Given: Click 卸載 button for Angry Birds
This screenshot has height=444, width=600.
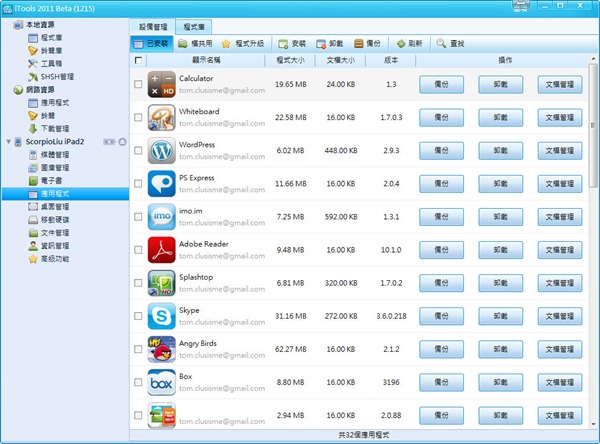Looking at the screenshot, I should pos(501,349).
